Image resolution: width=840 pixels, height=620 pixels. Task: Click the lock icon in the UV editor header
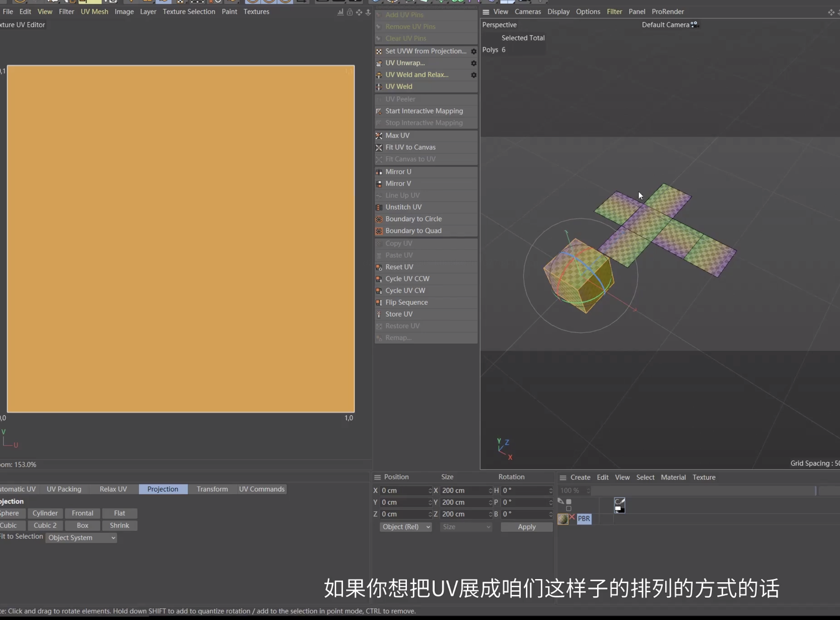click(x=350, y=12)
